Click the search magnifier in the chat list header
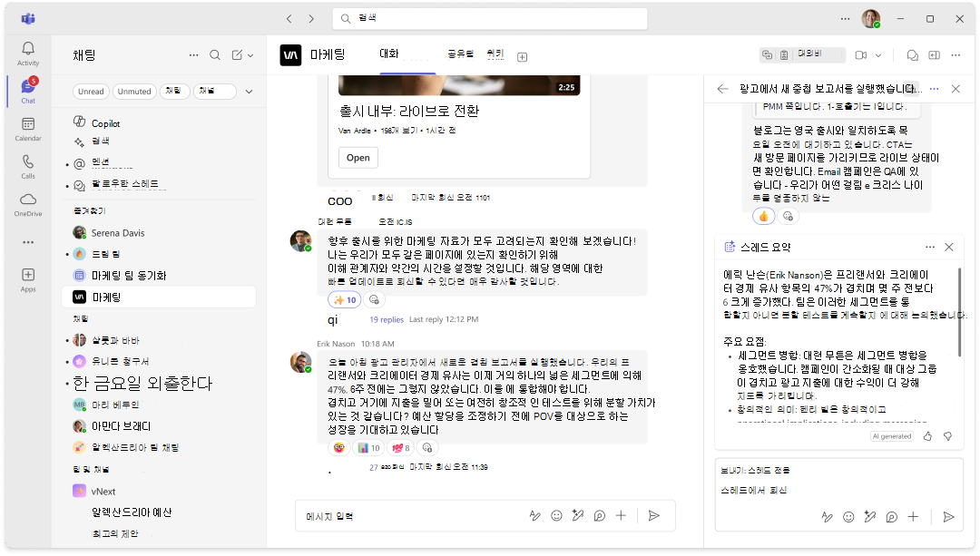 coord(215,55)
